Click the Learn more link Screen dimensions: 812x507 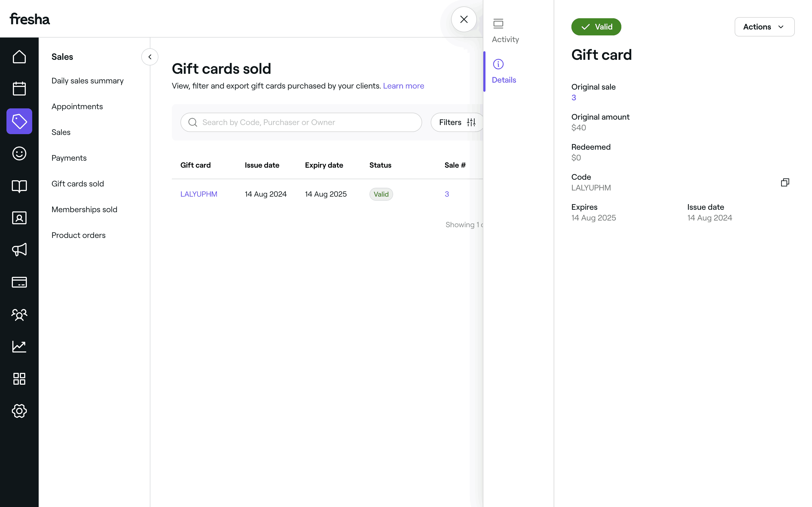coord(403,86)
